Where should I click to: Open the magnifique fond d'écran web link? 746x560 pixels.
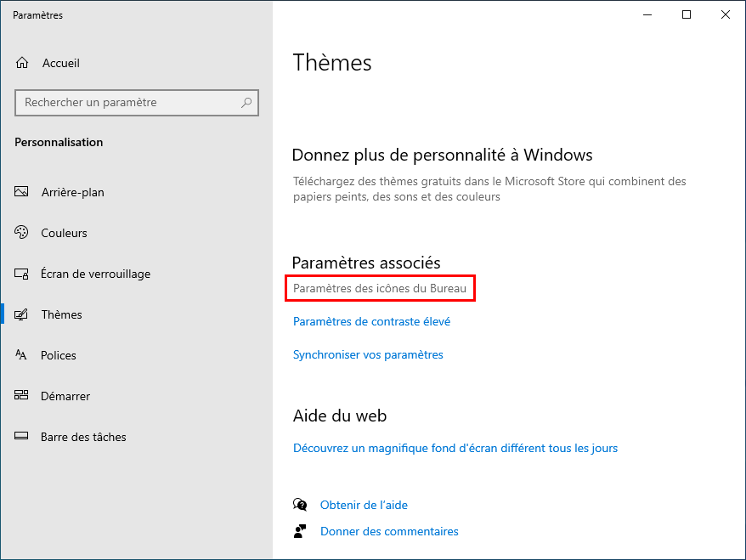[455, 448]
